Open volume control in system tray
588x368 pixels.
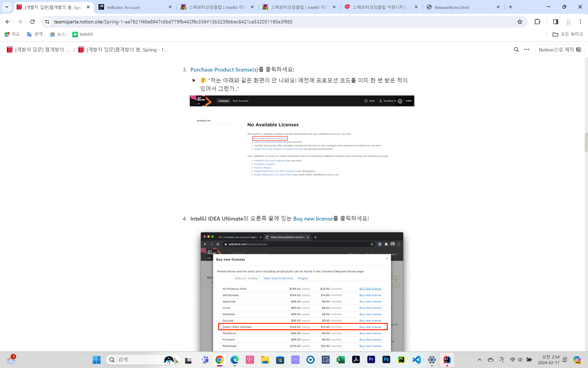pyautogui.click(x=520, y=360)
